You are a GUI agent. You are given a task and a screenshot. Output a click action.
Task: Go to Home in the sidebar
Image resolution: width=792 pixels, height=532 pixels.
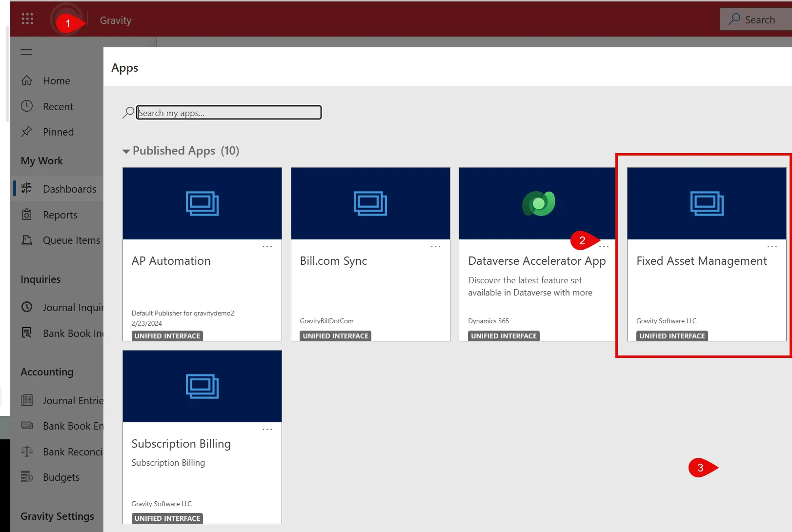[57, 80]
